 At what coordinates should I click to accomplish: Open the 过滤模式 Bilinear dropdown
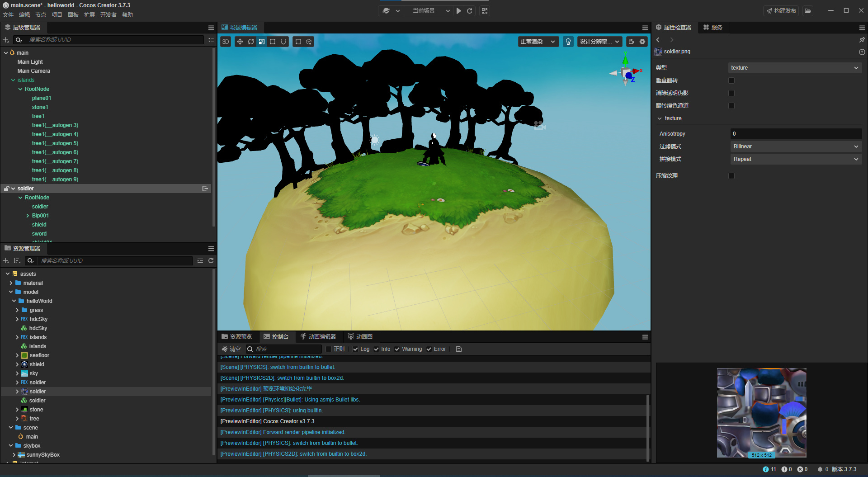click(x=796, y=146)
